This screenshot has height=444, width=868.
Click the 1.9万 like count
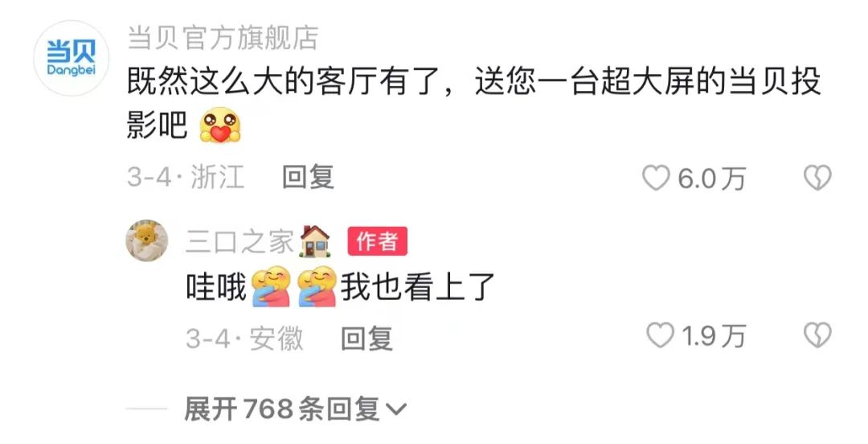(x=714, y=336)
